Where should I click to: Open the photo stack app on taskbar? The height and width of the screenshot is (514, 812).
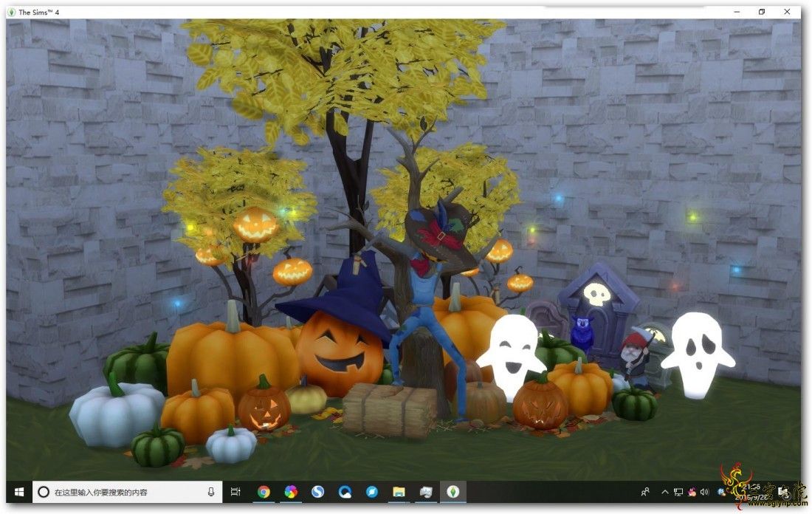(x=426, y=493)
